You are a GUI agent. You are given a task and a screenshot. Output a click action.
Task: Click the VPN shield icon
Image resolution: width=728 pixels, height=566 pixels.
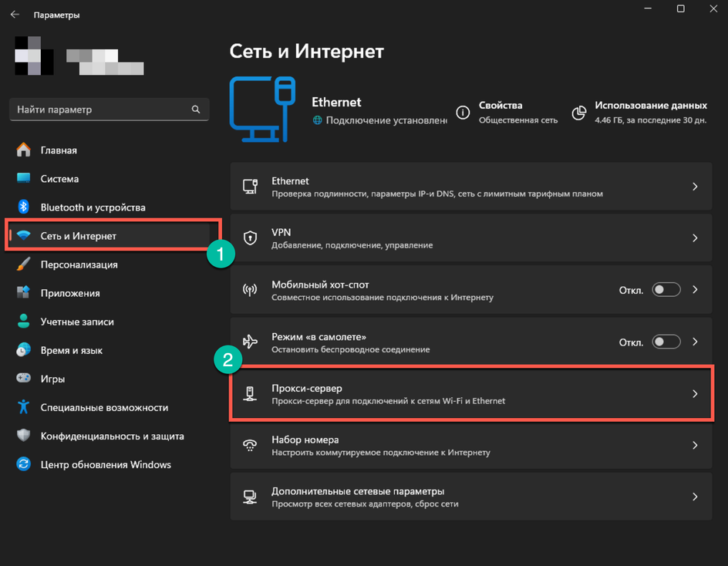click(x=250, y=238)
